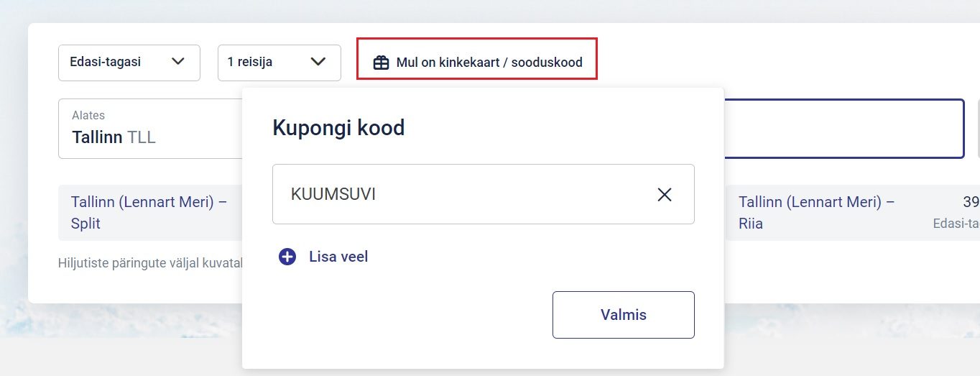This screenshot has height=376, width=980.
Task: Focus the Kupongi kood input field
Action: 483,194
